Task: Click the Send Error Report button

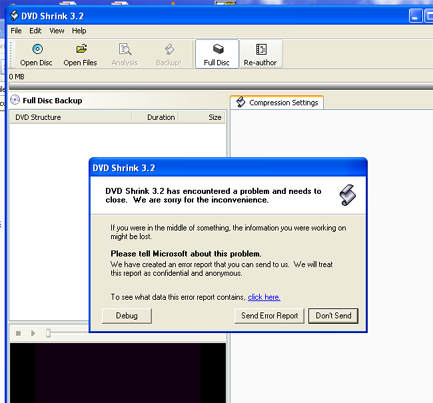Action: click(269, 316)
